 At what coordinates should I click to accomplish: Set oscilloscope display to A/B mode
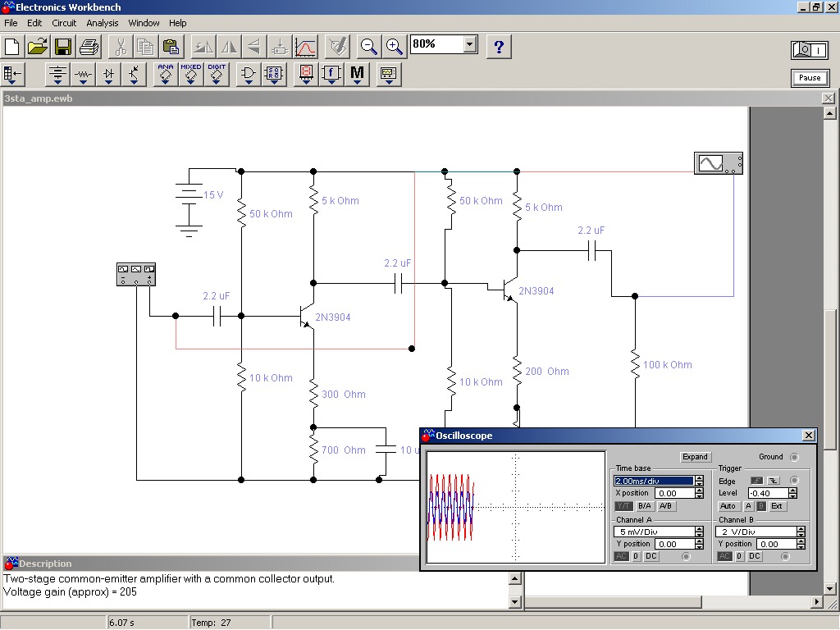pos(665,506)
